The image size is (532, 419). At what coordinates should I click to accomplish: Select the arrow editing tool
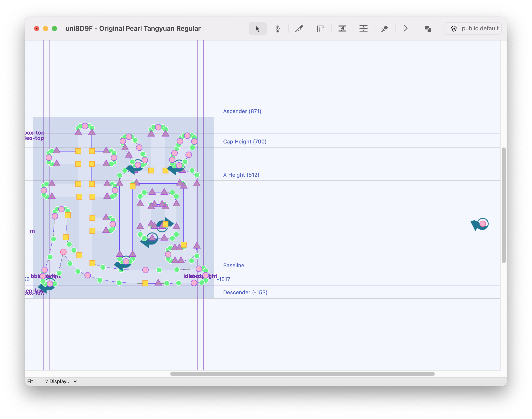click(x=258, y=29)
